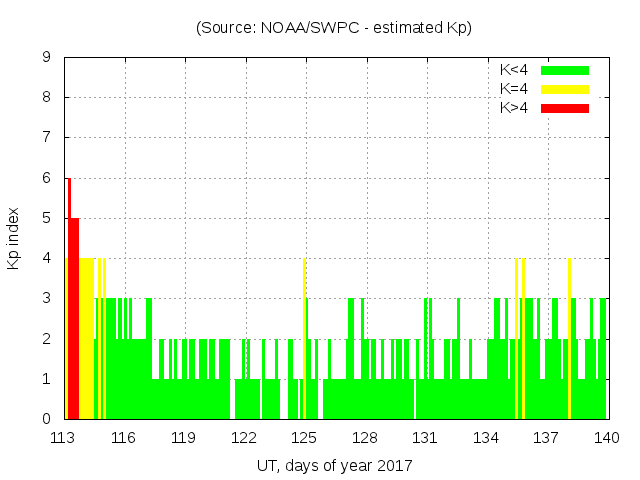Viewport: 640px width, 480px height.
Task: Click the red K>4 legend swatch
Action: pos(565,108)
